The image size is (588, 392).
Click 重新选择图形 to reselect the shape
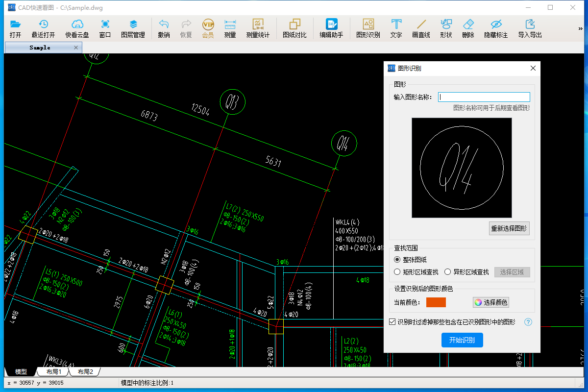(x=509, y=228)
